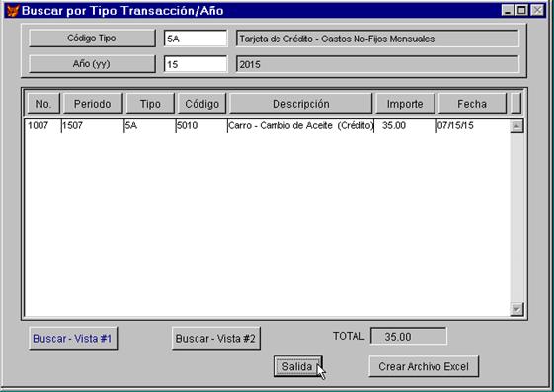The height and width of the screenshot is (392, 554).
Task: Click Crear Archivo Excel button
Action: 424,366
